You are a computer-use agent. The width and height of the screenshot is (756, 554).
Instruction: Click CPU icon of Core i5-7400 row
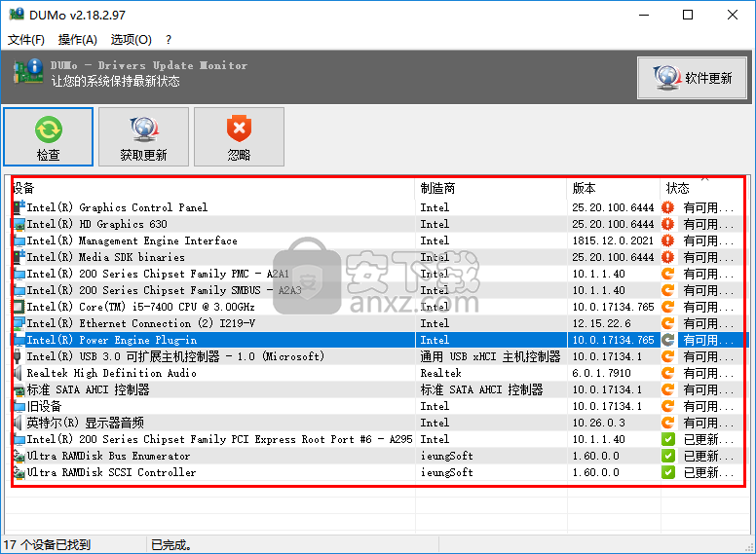point(19,307)
